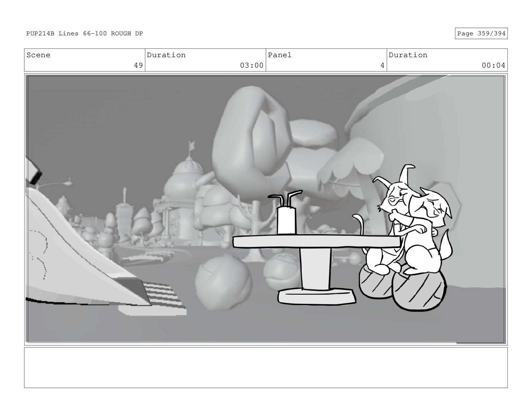The image size is (532, 412).
Task: Click the panel duration value '00:04'
Action: click(493, 66)
